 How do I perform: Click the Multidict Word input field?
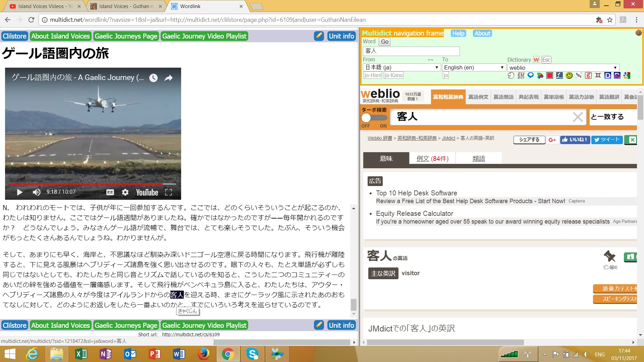click(x=411, y=51)
